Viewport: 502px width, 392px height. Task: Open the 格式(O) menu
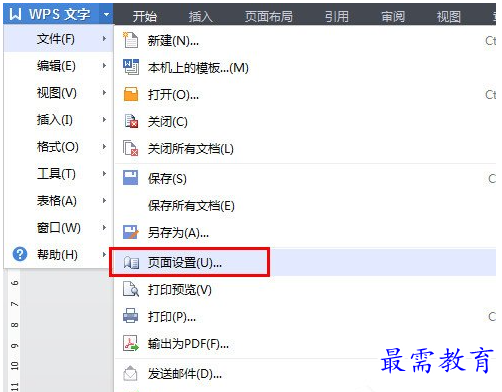pyautogui.click(x=58, y=146)
